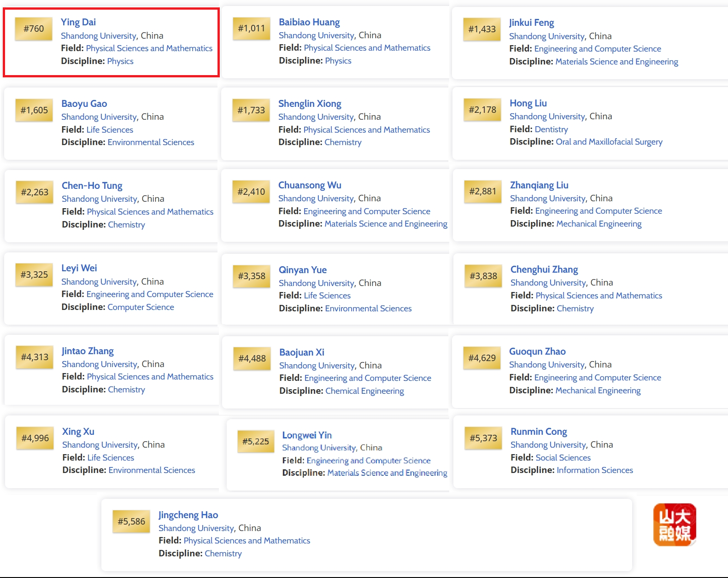Open Chenghui Zhang's profile link
The width and height of the screenshot is (728, 578).
pyautogui.click(x=544, y=269)
